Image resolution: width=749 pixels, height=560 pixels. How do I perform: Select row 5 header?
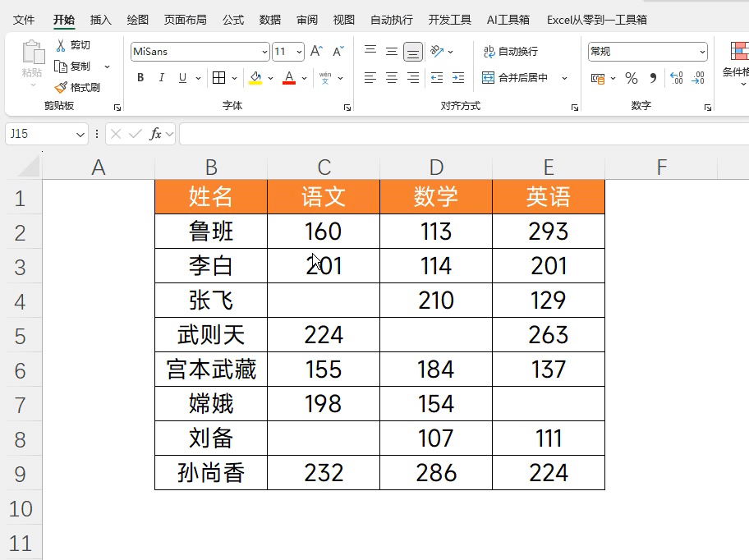click(20, 336)
